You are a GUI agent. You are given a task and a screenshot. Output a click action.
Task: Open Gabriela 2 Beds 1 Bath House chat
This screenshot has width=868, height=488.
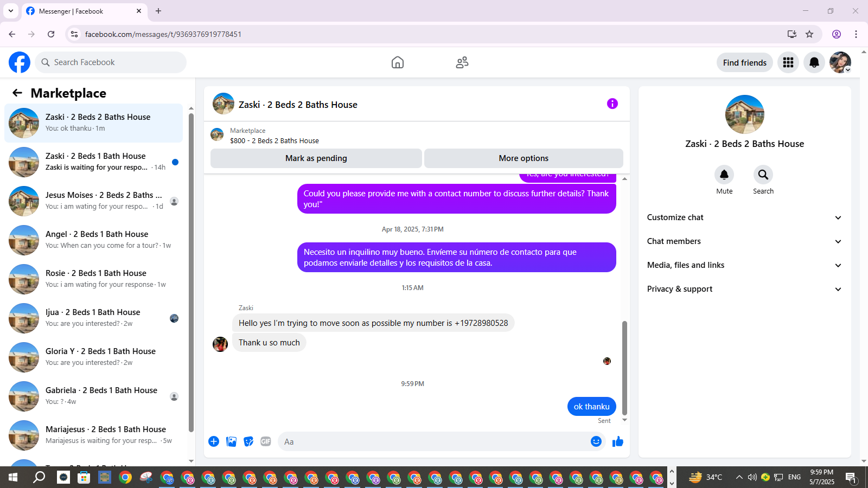point(94,396)
